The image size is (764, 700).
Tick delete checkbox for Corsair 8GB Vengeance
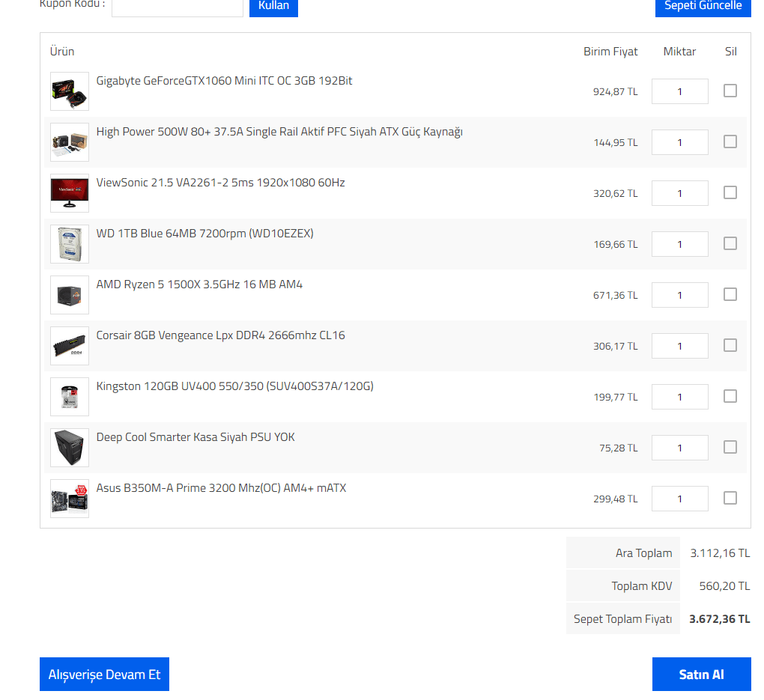tap(730, 345)
